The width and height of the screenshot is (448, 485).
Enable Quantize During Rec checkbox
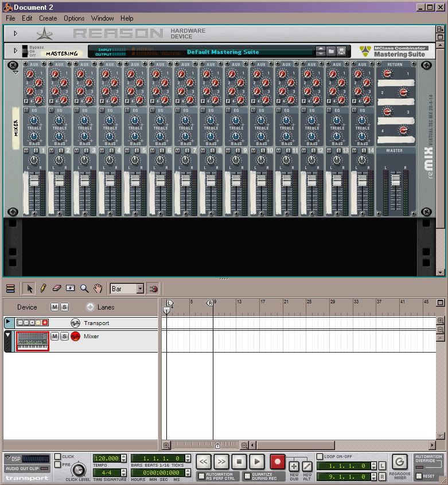tap(247, 476)
